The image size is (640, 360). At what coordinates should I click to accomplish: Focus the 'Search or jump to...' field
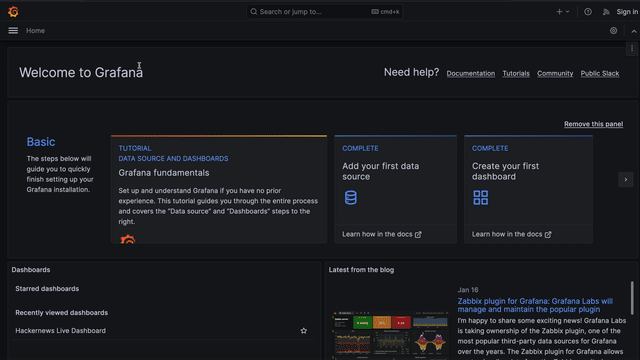tap(324, 12)
